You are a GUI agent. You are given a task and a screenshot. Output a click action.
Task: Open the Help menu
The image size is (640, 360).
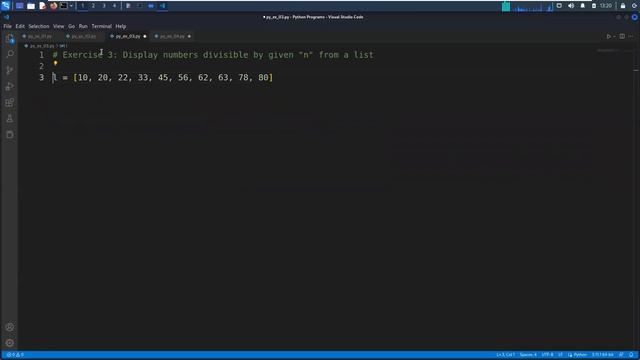coord(120,26)
